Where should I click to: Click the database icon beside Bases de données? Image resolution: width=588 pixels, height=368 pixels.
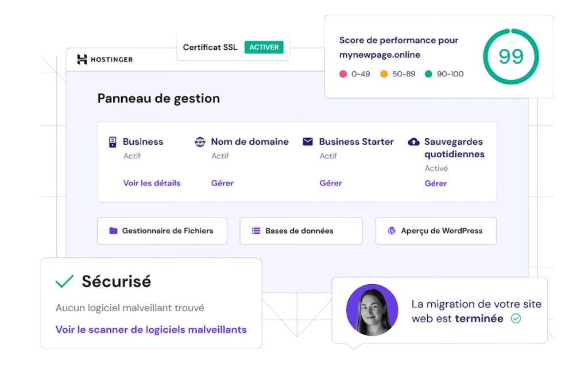coord(256,230)
